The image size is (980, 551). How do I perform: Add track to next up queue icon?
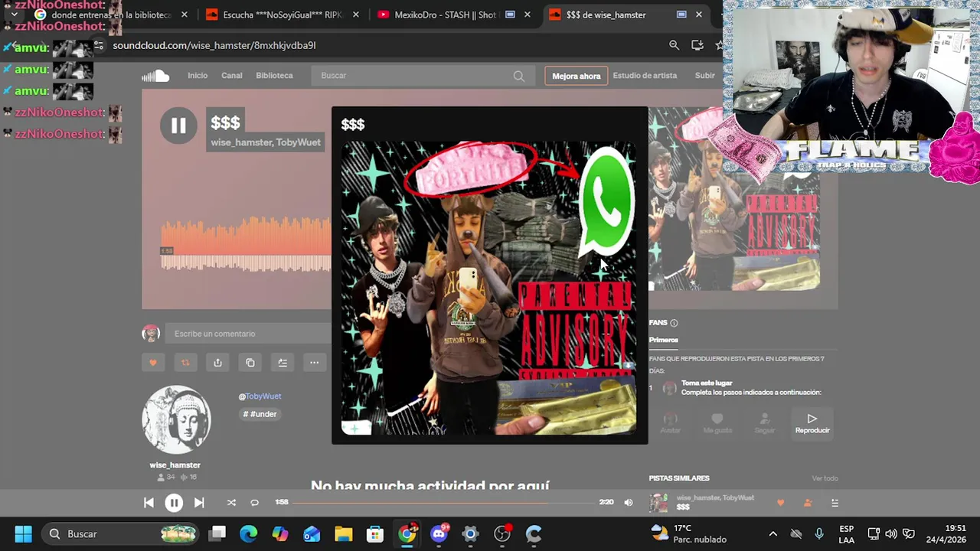click(283, 363)
